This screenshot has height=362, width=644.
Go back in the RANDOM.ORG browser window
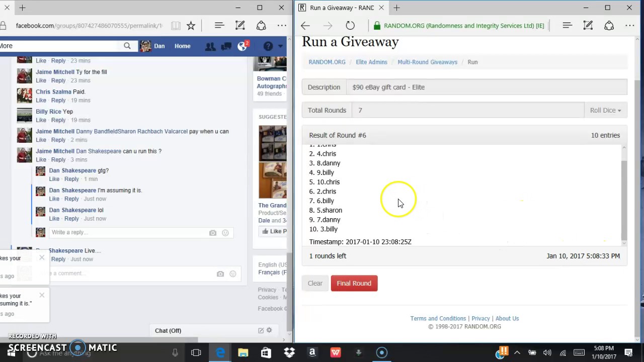tap(305, 26)
